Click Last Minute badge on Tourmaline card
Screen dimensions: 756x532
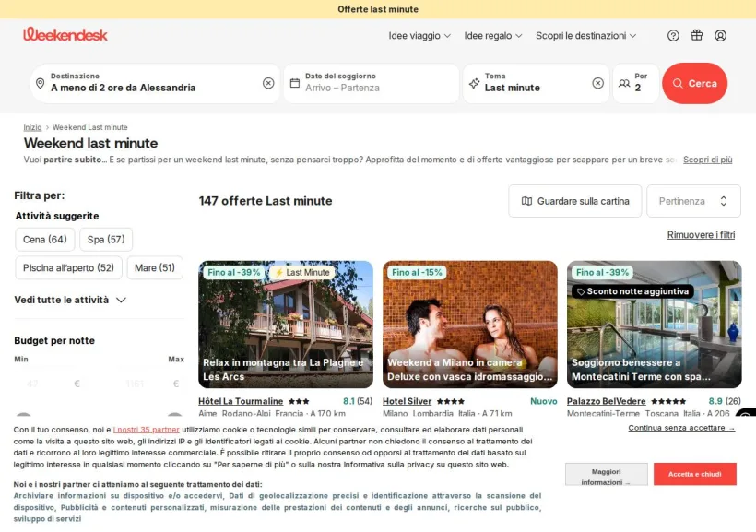(302, 273)
